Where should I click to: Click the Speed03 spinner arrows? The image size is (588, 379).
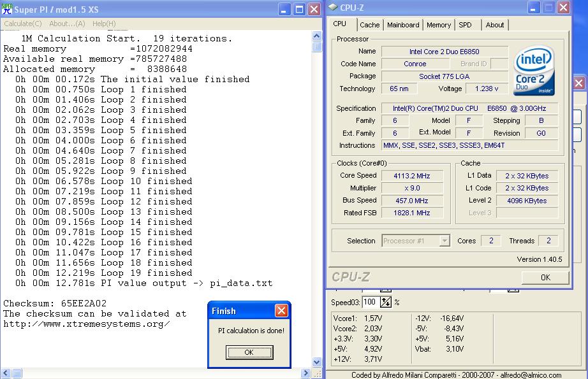[385, 302]
